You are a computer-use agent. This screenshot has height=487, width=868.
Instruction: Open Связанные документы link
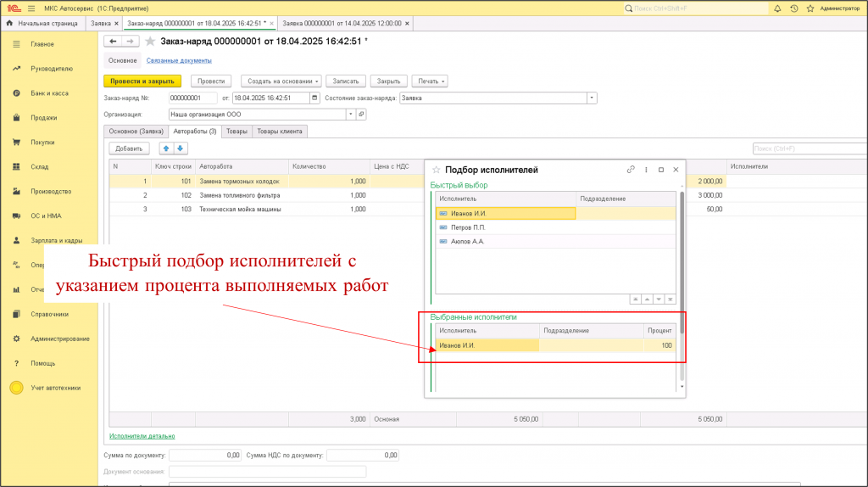pyautogui.click(x=179, y=60)
